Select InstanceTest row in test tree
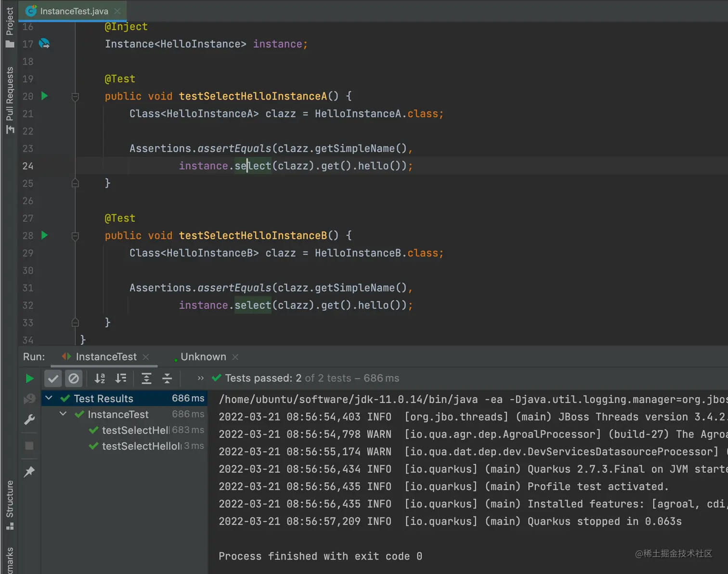Image resolution: width=728 pixels, height=574 pixels. pos(124,414)
